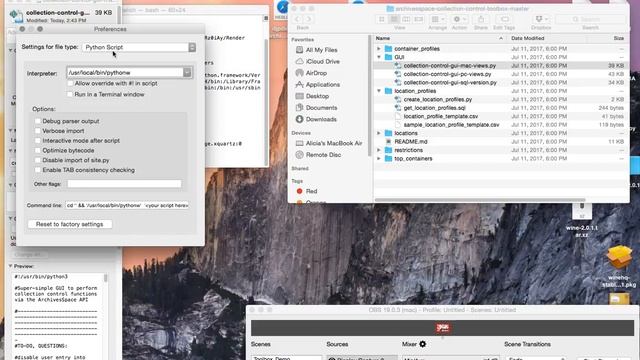
Task: Open Desktop in Finder sidebar
Action: click(x=317, y=96)
